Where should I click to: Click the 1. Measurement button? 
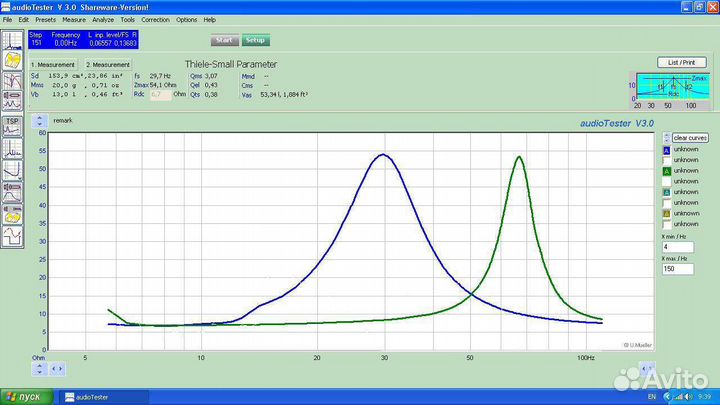click(53, 65)
